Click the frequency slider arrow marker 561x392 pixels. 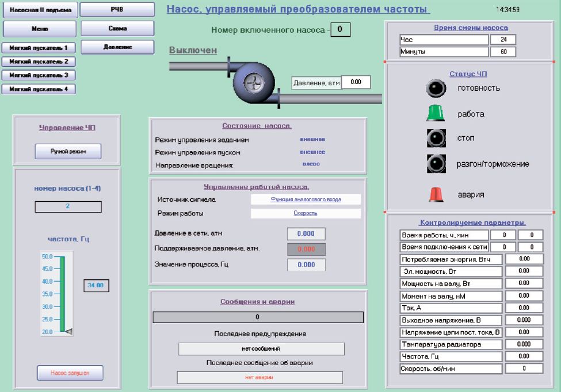(x=68, y=332)
